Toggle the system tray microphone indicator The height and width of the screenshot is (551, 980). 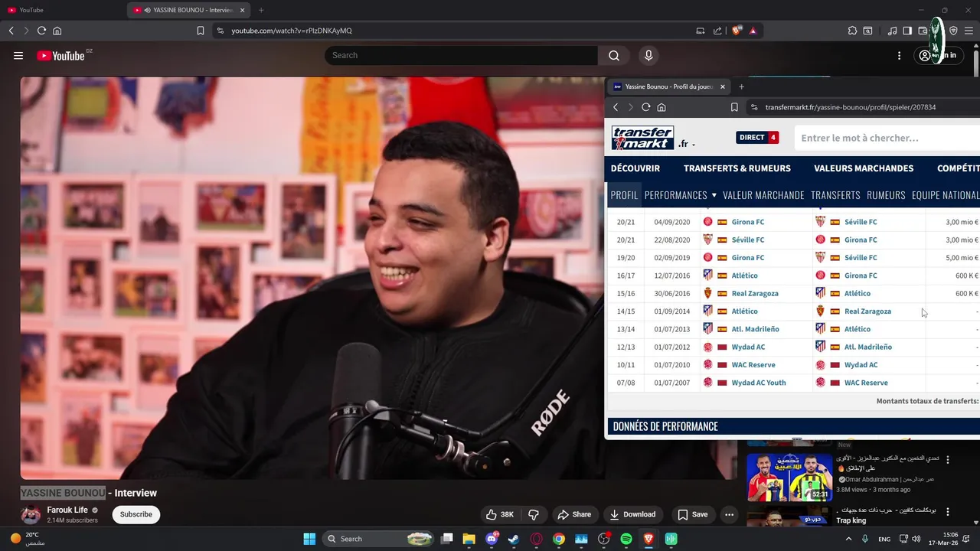(x=864, y=539)
